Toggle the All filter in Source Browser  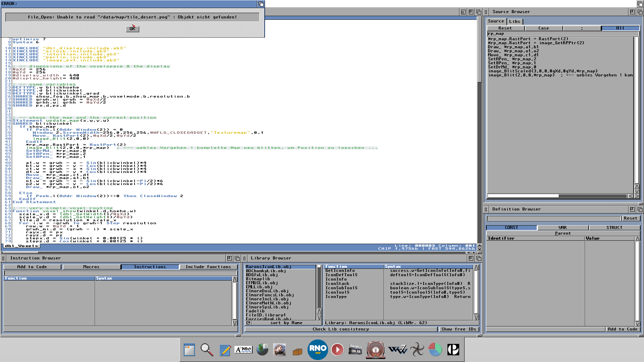click(620, 28)
